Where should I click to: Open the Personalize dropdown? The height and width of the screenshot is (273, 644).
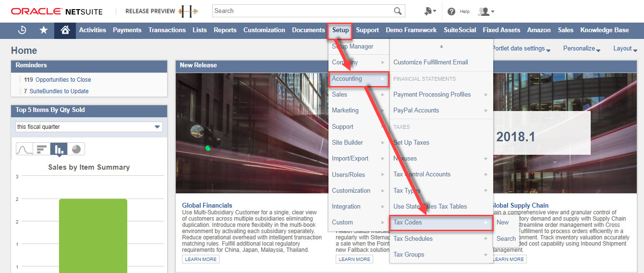tap(582, 49)
